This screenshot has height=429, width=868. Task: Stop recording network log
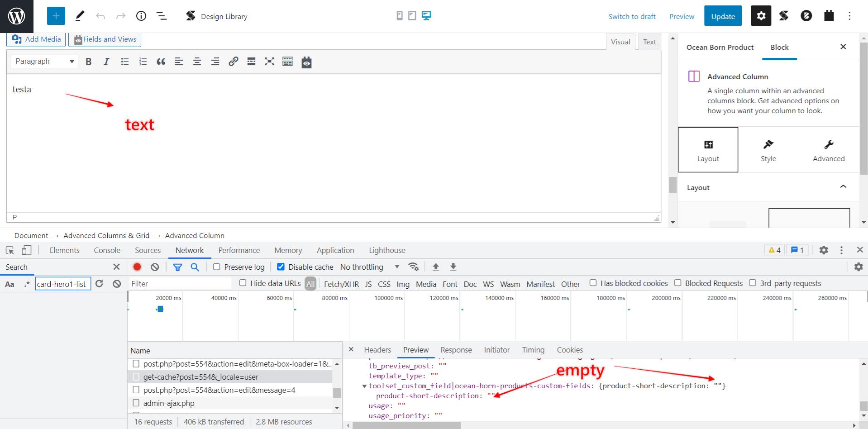[137, 267]
